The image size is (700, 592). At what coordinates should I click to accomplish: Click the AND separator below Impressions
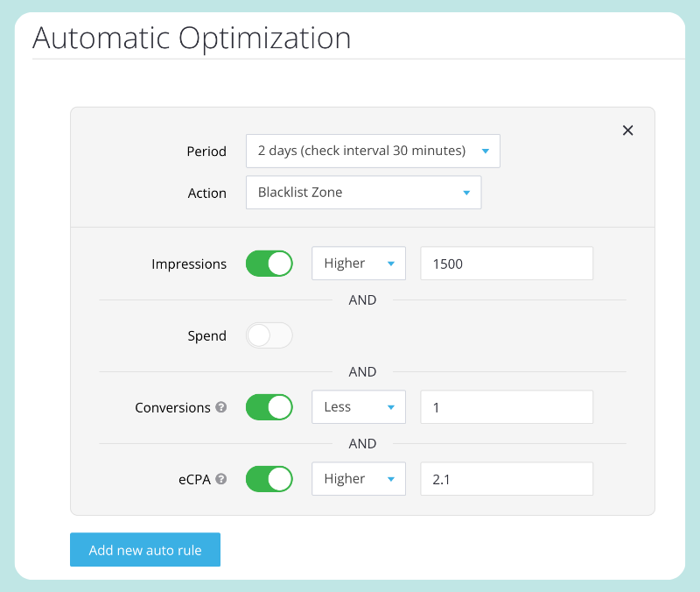tap(362, 300)
